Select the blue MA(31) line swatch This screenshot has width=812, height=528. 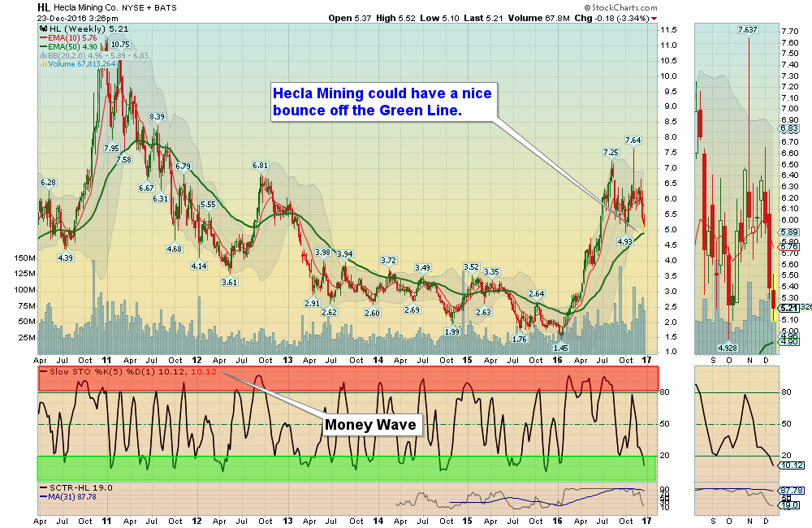44,497
